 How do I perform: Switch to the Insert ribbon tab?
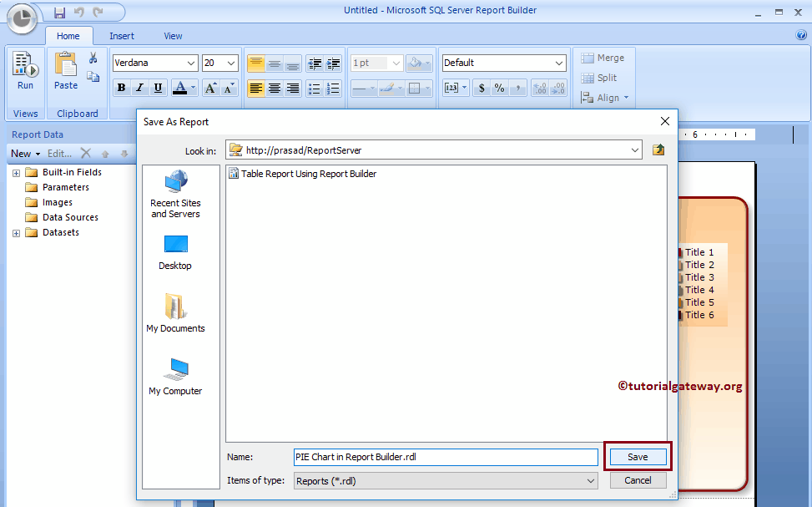pos(122,36)
